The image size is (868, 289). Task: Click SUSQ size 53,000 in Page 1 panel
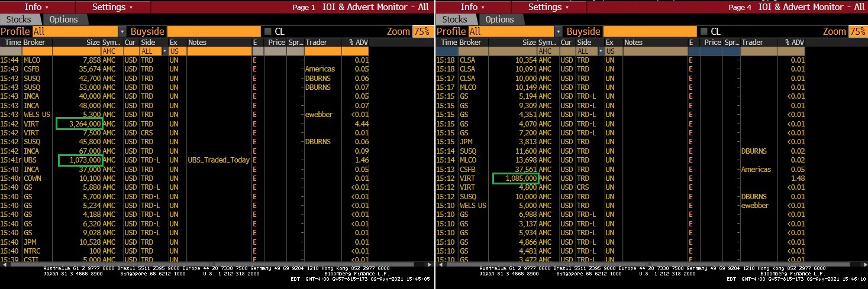click(x=89, y=87)
